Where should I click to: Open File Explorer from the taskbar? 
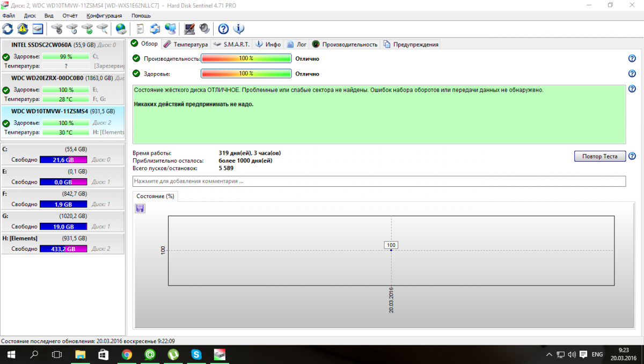point(80,354)
